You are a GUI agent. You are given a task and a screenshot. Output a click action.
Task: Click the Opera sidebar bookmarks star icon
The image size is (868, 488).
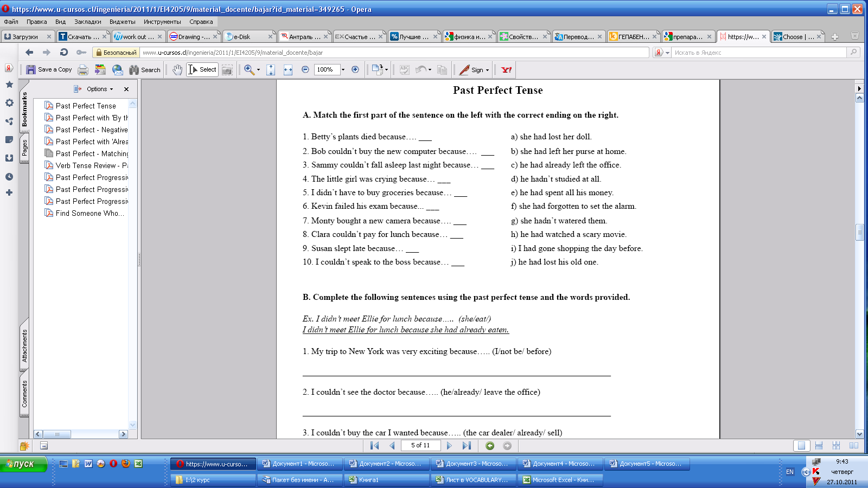(9, 84)
